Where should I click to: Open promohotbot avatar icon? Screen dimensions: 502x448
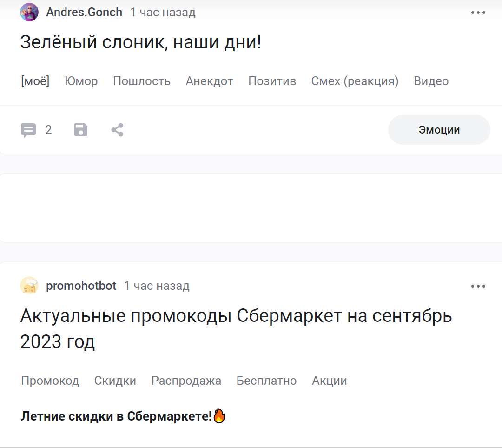coord(29,286)
